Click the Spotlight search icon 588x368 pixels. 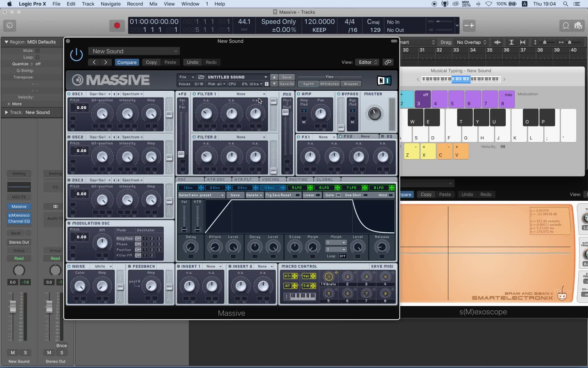click(x=565, y=4)
